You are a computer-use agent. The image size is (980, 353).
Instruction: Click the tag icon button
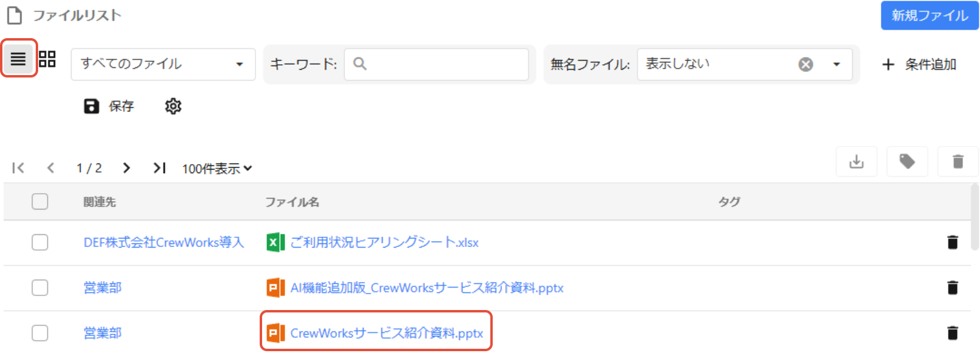907,162
